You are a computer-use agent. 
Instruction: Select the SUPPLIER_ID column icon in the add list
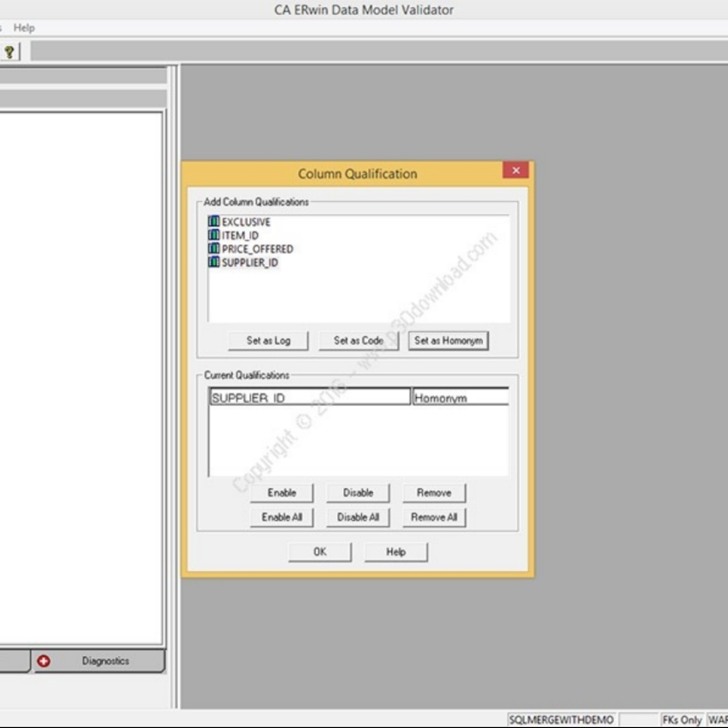pyautogui.click(x=214, y=262)
